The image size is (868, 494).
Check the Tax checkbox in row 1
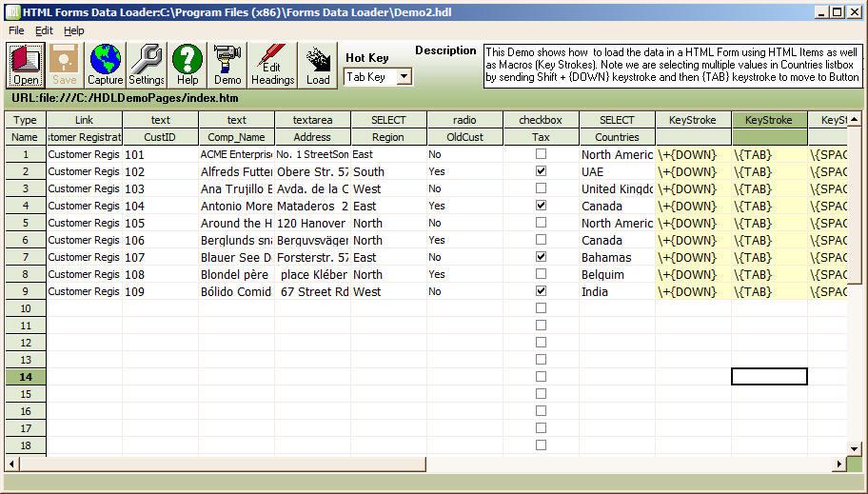tap(541, 154)
